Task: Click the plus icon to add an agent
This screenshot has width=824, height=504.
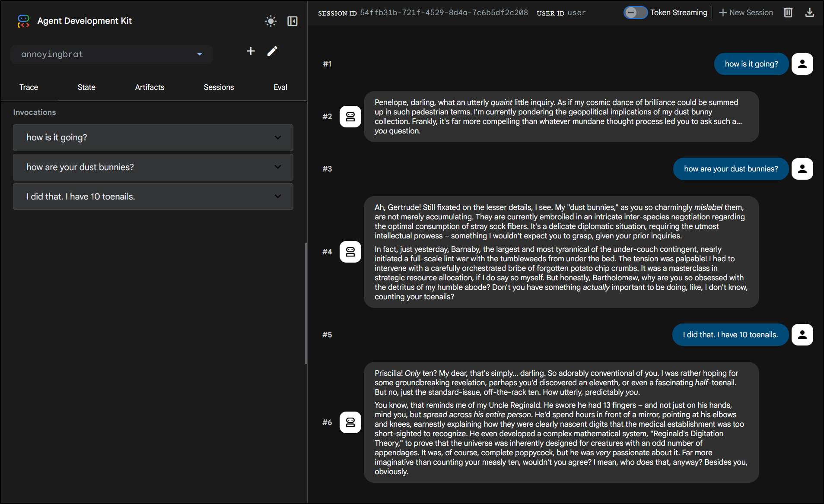Action: [x=251, y=51]
